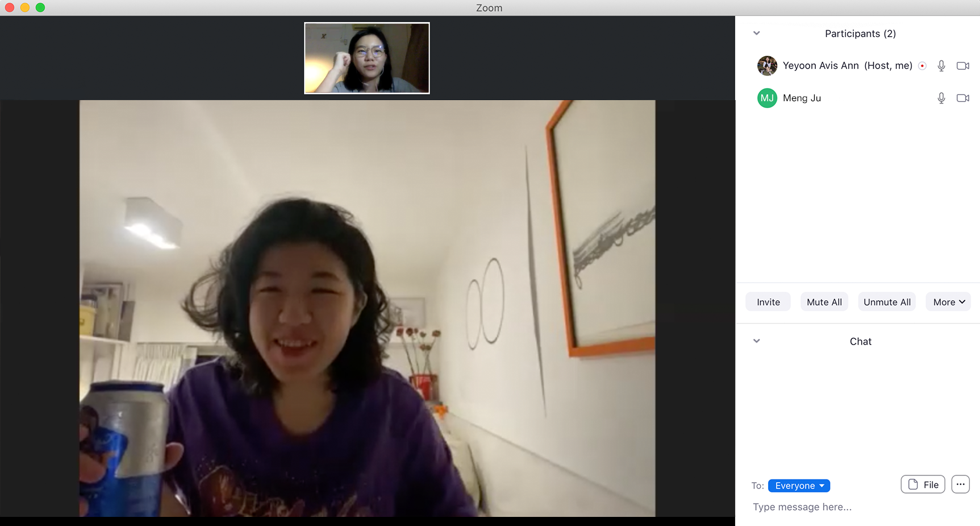
Task: Minimize the Zoom window with yellow button
Action: [x=25, y=7]
